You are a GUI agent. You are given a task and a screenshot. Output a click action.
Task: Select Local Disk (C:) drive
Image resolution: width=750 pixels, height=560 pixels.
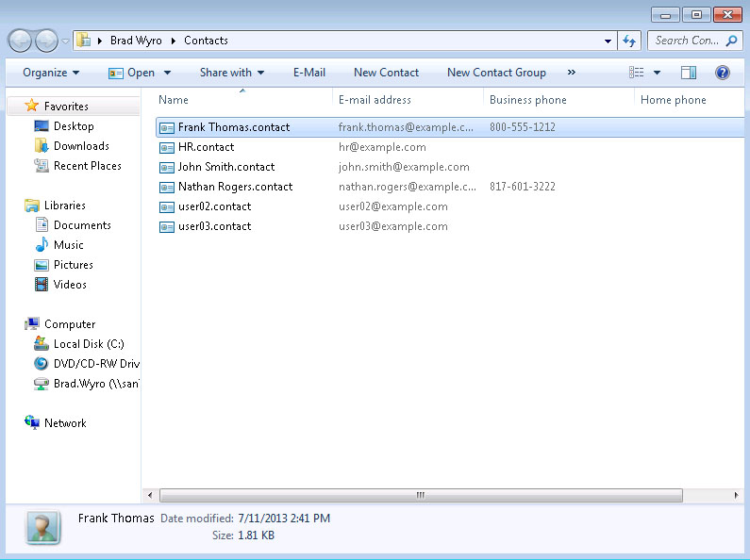[88, 344]
